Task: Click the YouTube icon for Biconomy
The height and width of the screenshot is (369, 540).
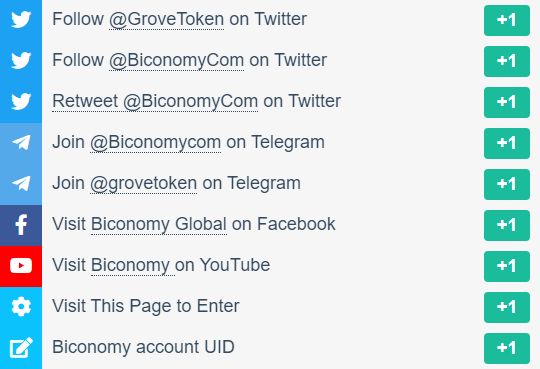Action: click(21, 266)
